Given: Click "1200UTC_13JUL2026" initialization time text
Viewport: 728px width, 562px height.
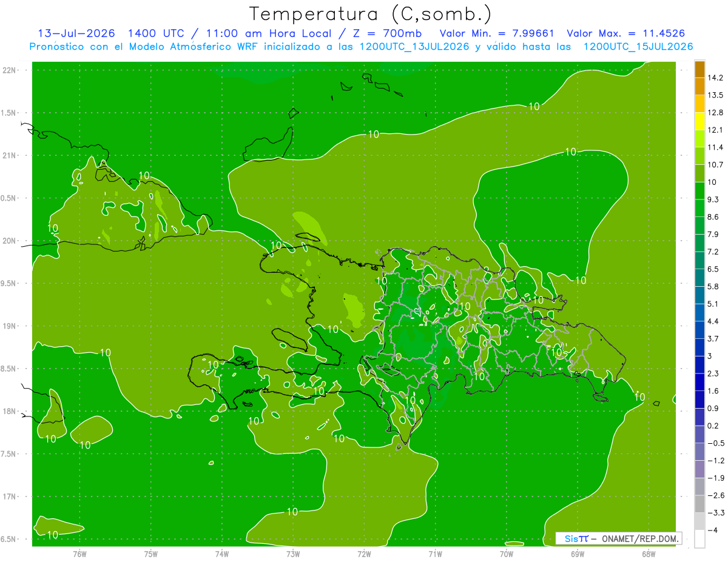Looking at the screenshot, I should click(414, 47).
